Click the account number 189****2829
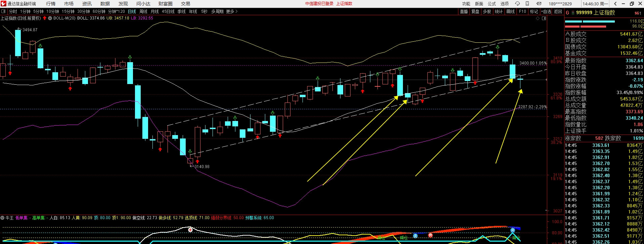 coord(560,4)
